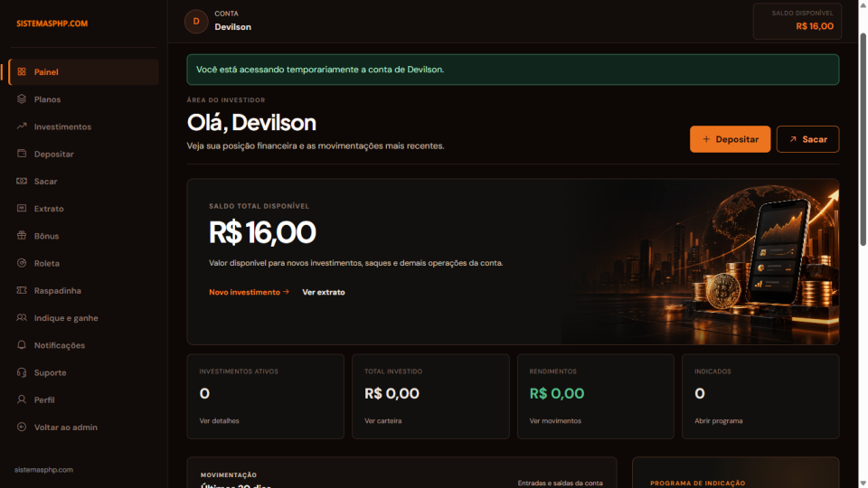The width and height of the screenshot is (868, 488).
Task: Click the Investimentos trend line icon
Action: (22, 127)
